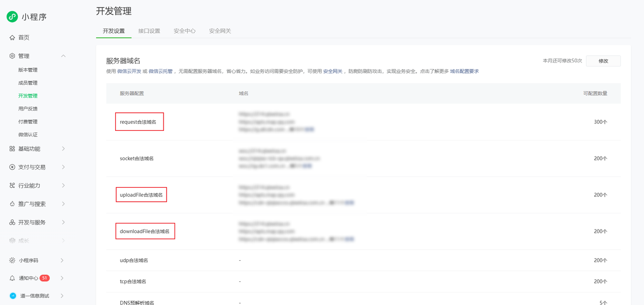Click the home icon beside 首页
Viewport: 644px width, 305px height.
click(x=12, y=38)
